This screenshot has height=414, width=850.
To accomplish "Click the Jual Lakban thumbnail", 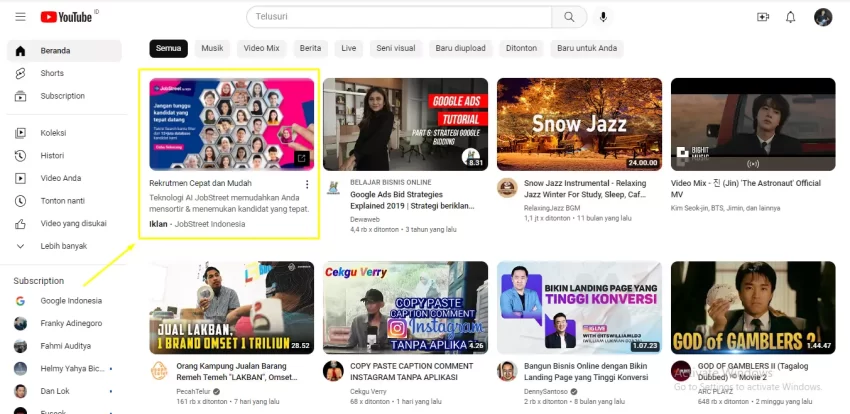I will point(231,308).
